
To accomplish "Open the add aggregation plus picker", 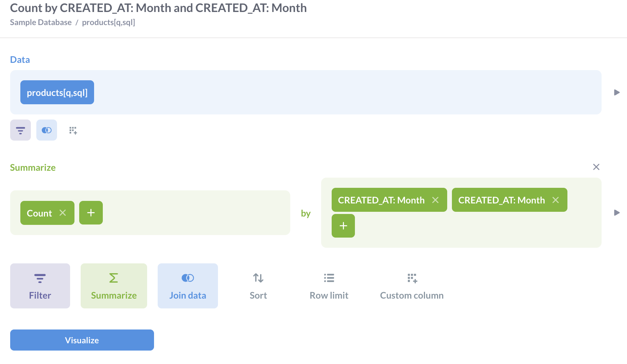I will (91, 213).
